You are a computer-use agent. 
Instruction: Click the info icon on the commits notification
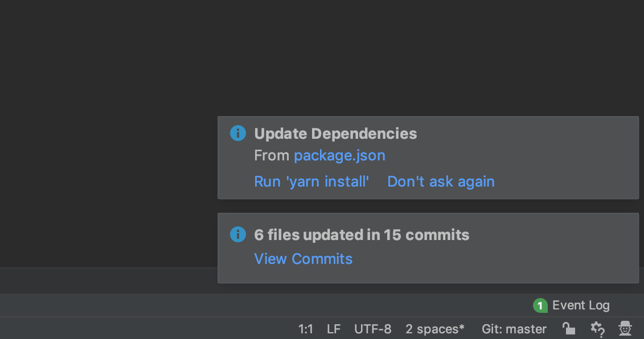[x=237, y=234]
